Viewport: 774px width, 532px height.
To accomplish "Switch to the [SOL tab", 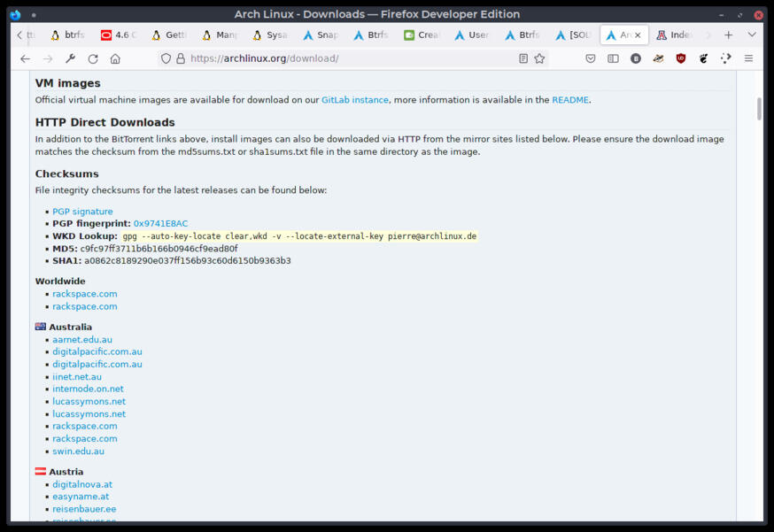I will click(573, 35).
